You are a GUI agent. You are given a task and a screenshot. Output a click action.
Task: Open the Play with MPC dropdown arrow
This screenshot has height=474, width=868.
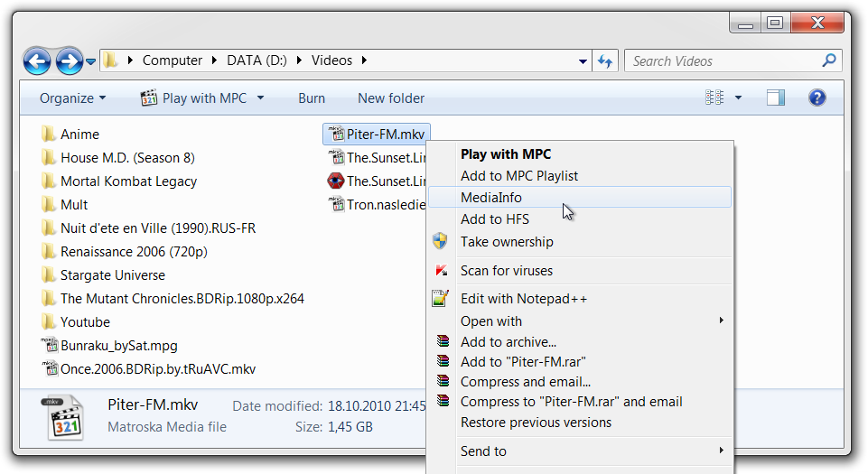pyautogui.click(x=261, y=98)
